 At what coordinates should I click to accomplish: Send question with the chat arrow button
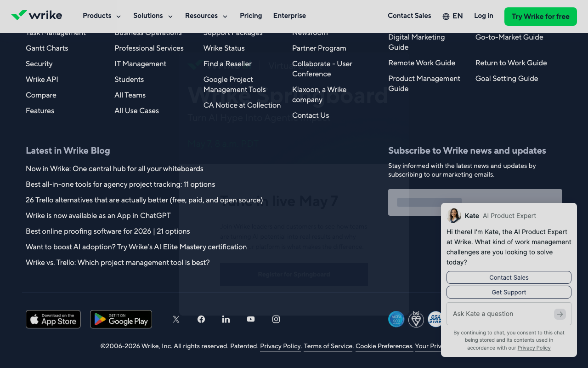(560, 314)
